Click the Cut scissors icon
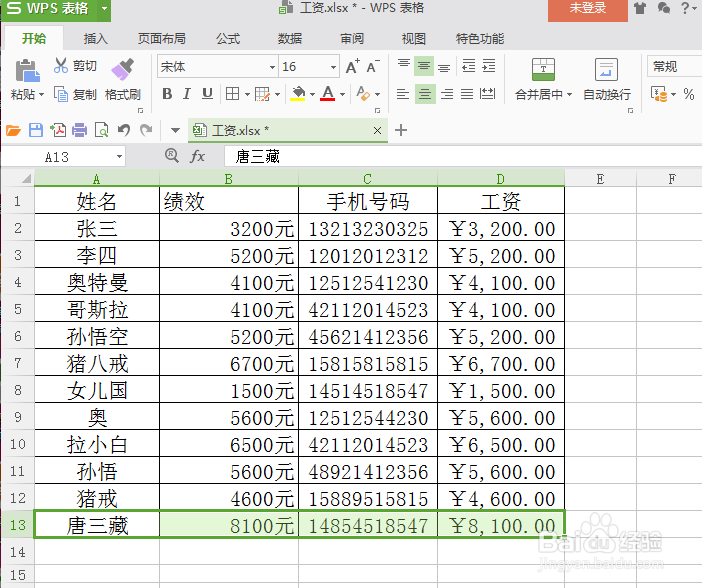Image resolution: width=702 pixels, height=588 pixels. pos(60,65)
